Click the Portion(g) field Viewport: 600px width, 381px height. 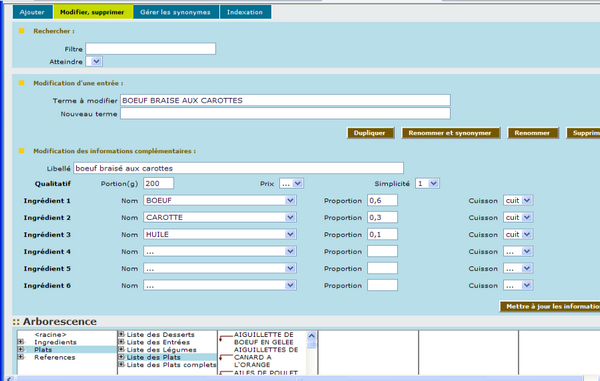[158, 184]
